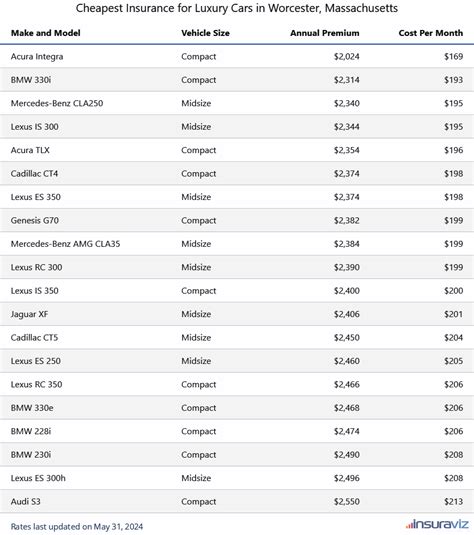The width and height of the screenshot is (474, 535).
Task: Click the Vehicle Size column header
Action: pos(205,33)
